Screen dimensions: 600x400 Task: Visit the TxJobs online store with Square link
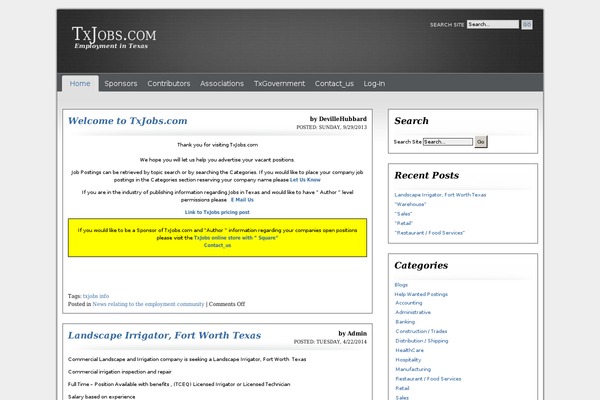pos(236,238)
